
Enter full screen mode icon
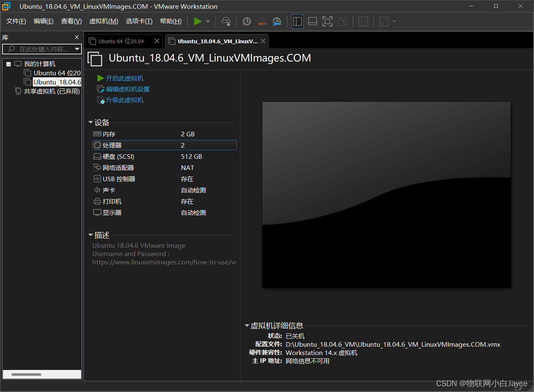pos(327,22)
